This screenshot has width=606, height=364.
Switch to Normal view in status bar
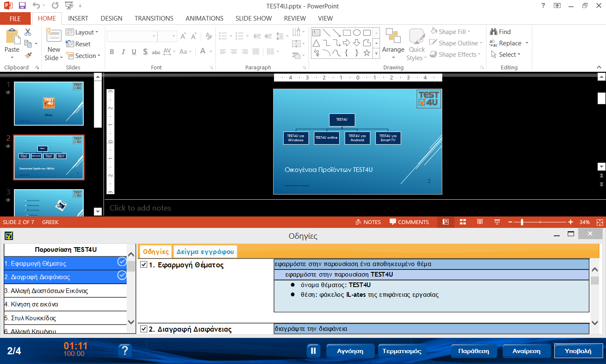coord(446,222)
